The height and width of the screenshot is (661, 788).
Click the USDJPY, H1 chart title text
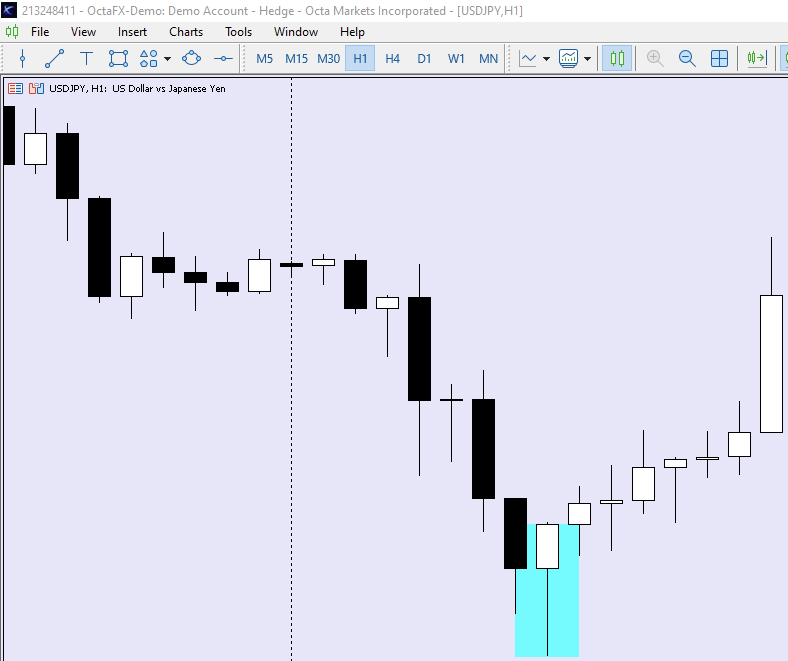pyautogui.click(x=137, y=89)
